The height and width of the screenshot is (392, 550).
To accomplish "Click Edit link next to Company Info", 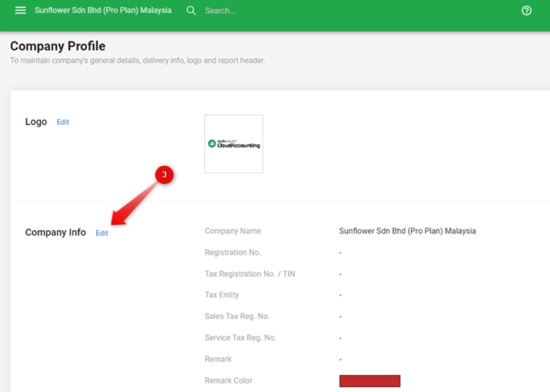I will tap(102, 233).
